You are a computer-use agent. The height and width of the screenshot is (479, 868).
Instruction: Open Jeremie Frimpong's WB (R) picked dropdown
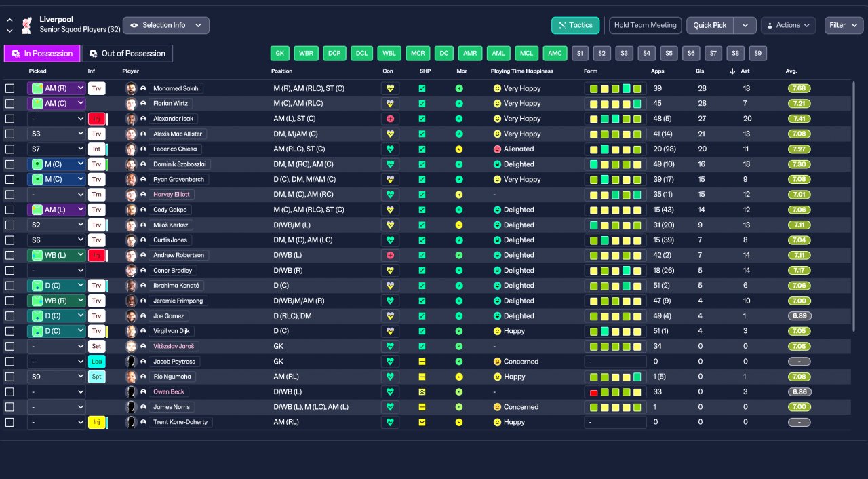56,301
